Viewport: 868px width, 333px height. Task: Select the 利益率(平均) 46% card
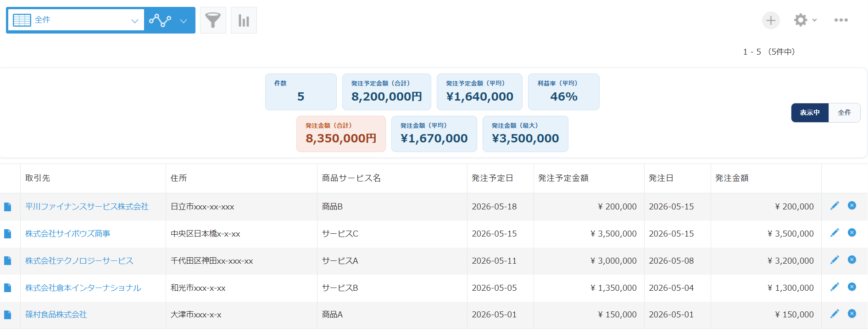(564, 92)
